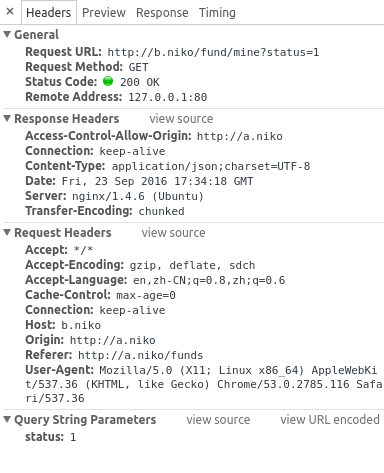View source of Query String Parameters

[218, 420]
